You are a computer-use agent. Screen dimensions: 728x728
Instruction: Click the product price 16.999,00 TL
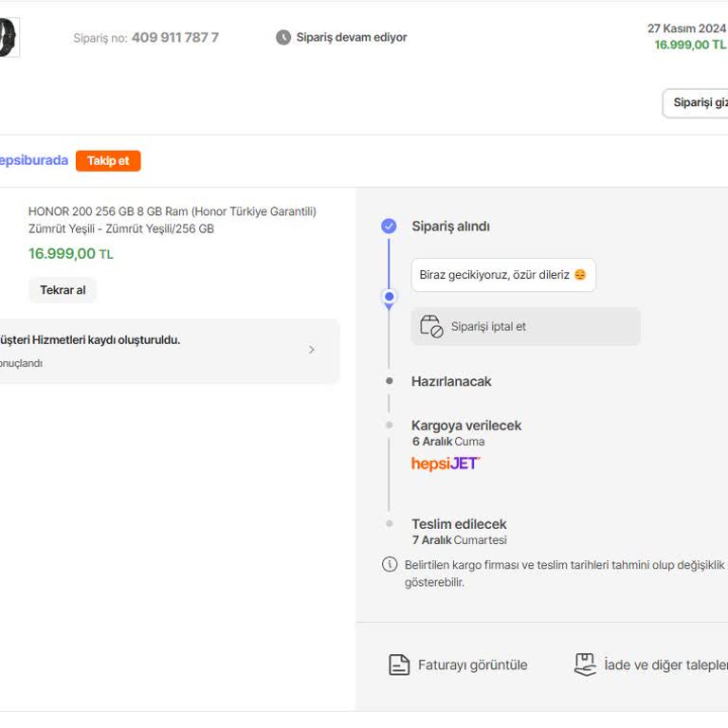tap(70, 253)
